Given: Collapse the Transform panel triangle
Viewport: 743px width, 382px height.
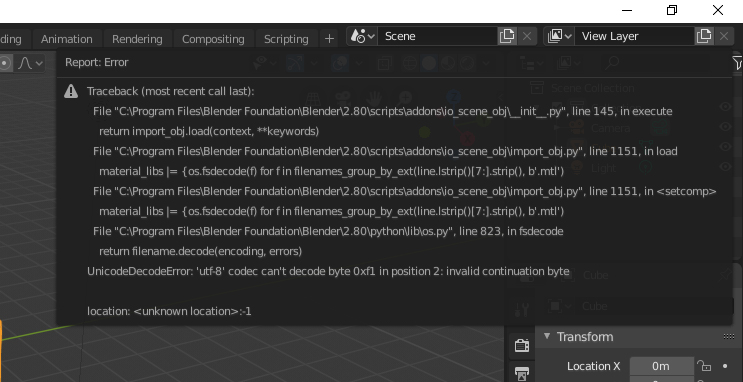Looking at the screenshot, I should point(547,336).
